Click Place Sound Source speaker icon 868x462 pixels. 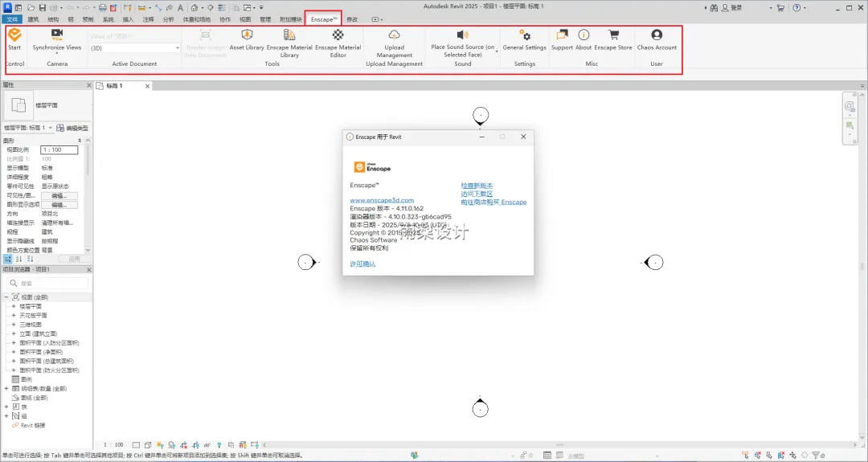click(x=463, y=35)
